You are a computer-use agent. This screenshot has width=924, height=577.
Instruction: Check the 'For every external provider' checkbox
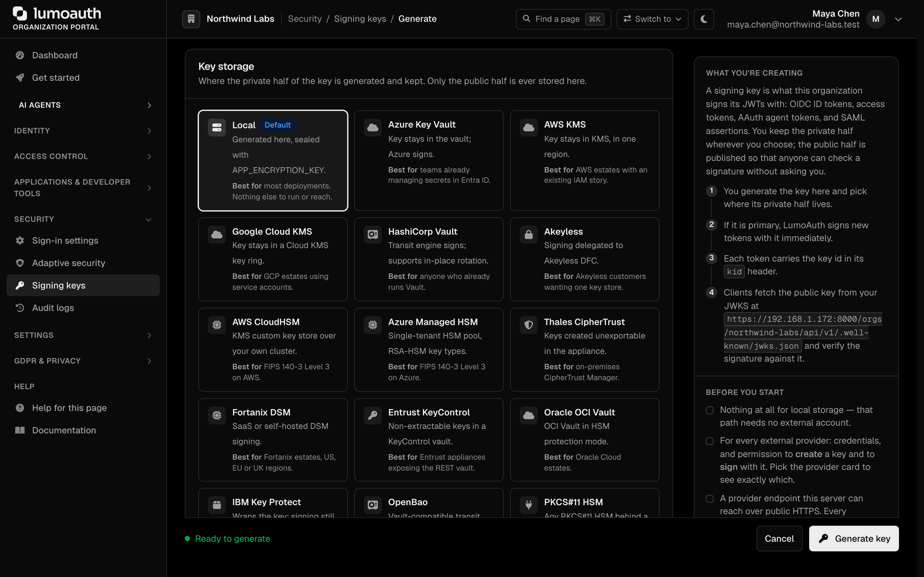click(710, 441)
